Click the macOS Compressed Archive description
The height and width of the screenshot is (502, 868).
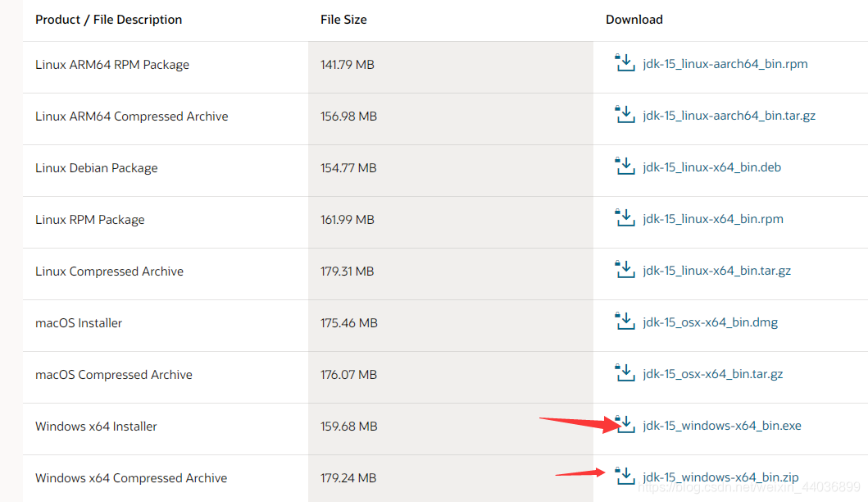(x=113, y=375)
